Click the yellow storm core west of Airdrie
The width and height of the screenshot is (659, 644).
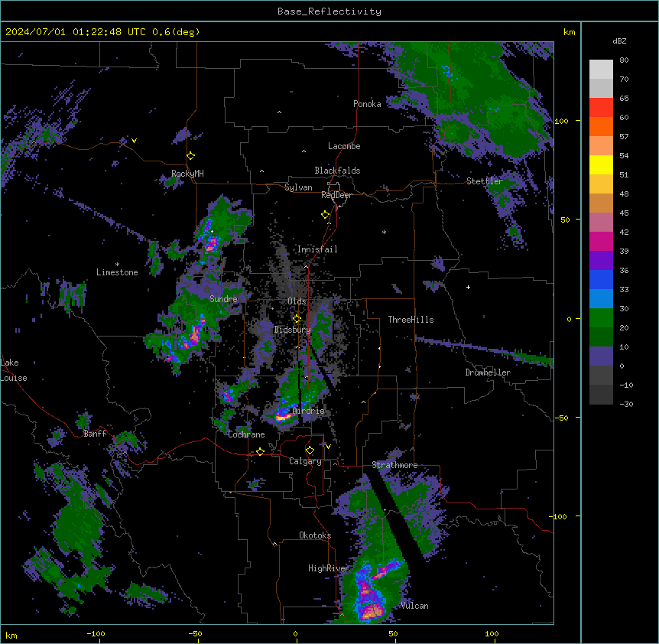284,417
